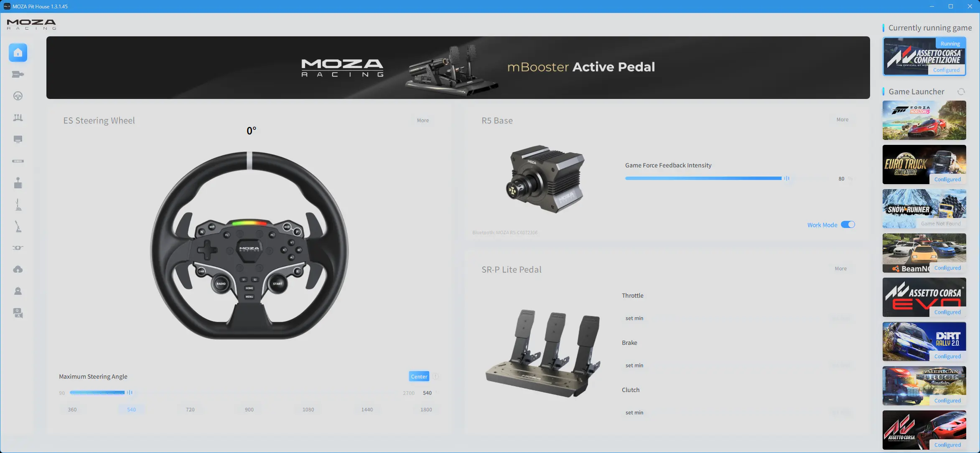Open the RPM light bar settings icon
Screen dimensions: 980x453
tap(18, 161)
